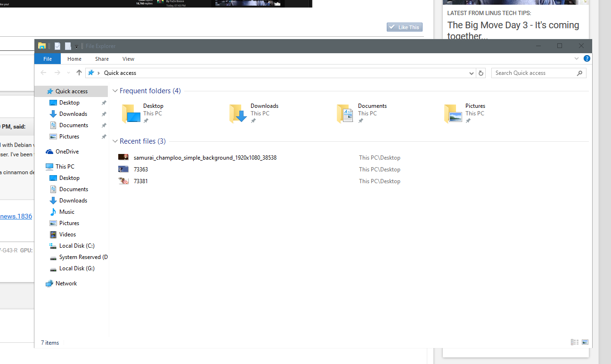Click the Music note icon in the navigation pane
This screenshot has height=364, width=611.
53,212
